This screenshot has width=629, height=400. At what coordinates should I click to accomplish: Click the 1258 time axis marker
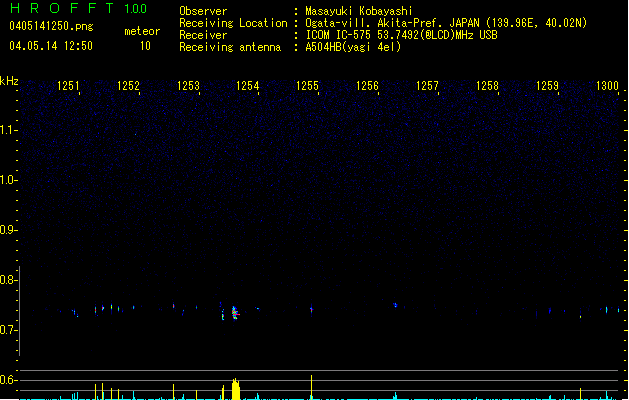pos(487,85)
